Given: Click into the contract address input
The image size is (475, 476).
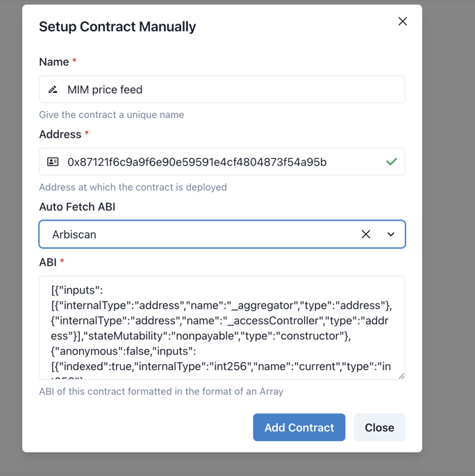Looking at the screenshot, I should click(215, 162).
